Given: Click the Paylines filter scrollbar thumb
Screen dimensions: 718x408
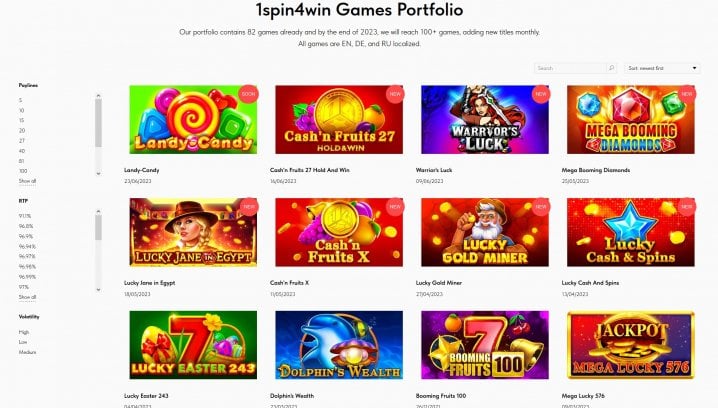Looking at the screenshot, I should coord(98,123).
